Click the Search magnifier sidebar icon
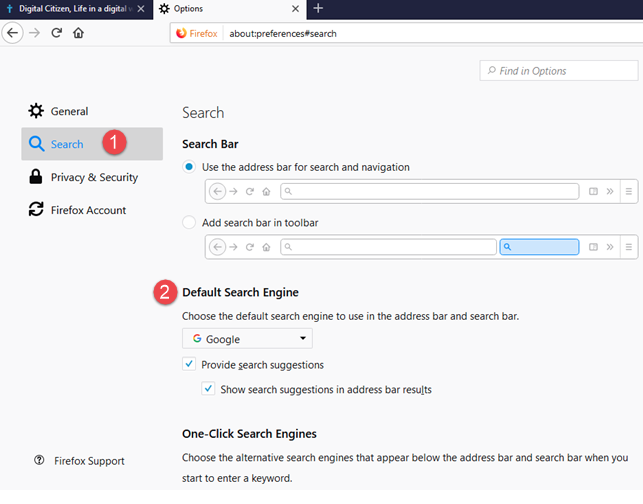 pyautogui.click(x=36, y=144)
